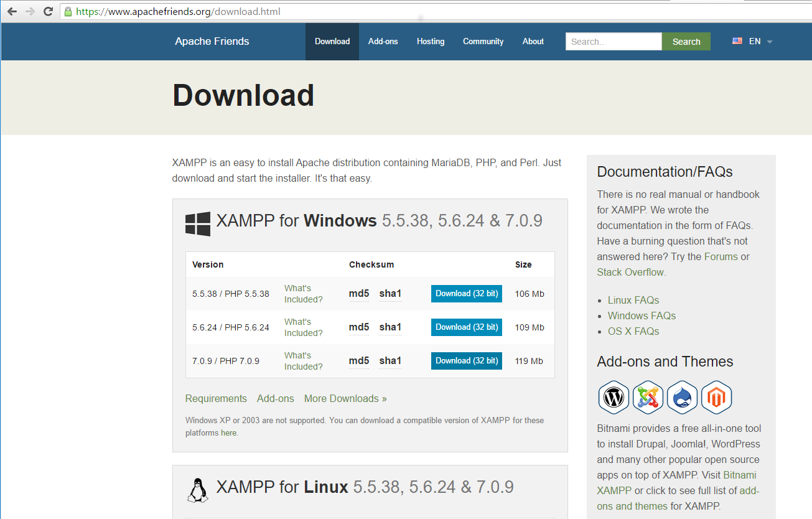Viewport: 812px width, 519px height.
Task: Click the Size column header
Action: (x=523, y=264)
